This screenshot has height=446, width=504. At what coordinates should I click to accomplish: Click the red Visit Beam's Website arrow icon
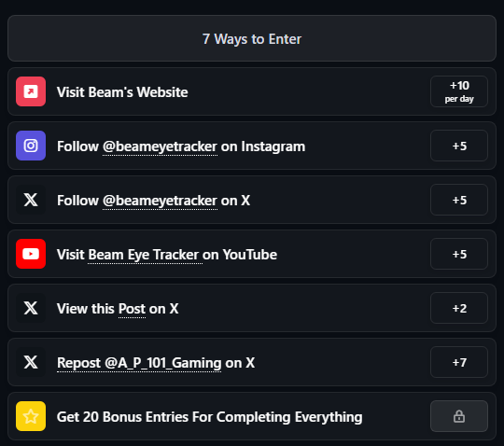[31, 91]
